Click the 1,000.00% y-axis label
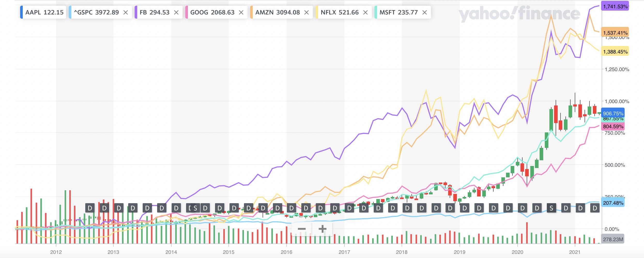Viewport: 644px width, 258px height. pyautogui.click(x=617, y=101)
